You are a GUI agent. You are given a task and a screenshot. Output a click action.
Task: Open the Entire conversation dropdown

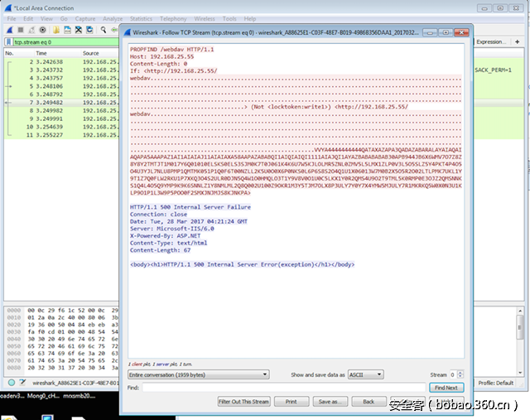198,375
